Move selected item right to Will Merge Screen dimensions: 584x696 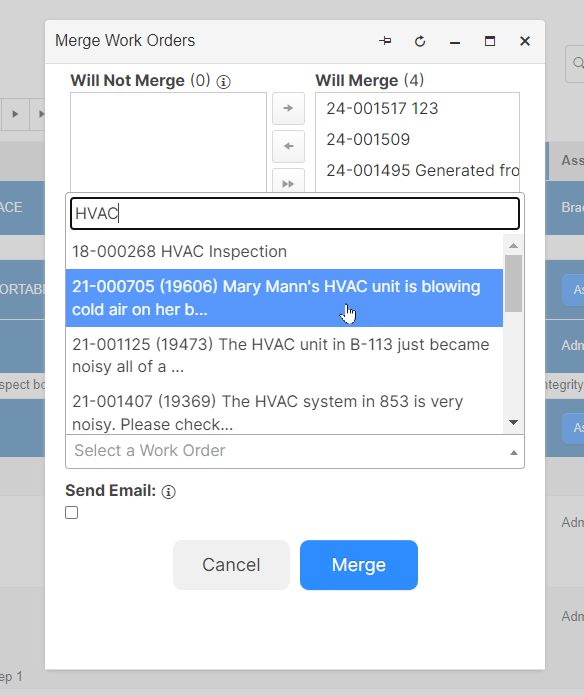[x=288, y=108]
